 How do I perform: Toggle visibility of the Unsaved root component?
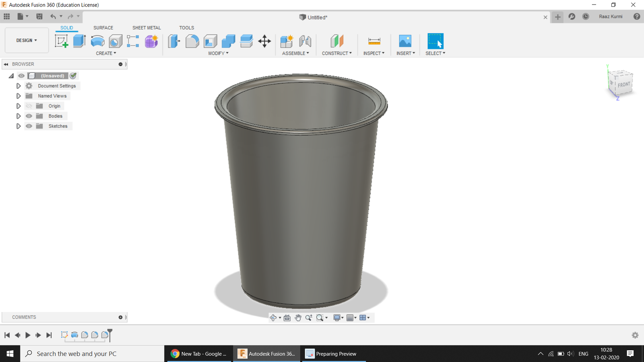(21, 76)
